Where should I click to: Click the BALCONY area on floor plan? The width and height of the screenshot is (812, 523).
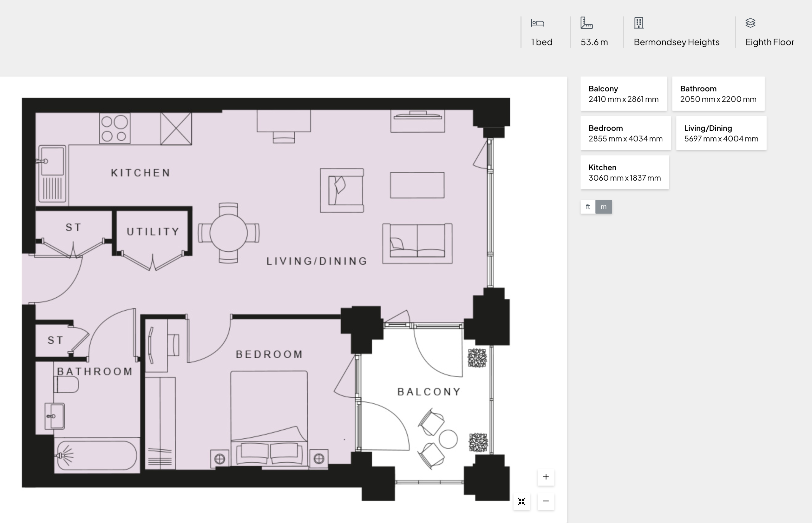pyautogui.click(x=429, y=392)
